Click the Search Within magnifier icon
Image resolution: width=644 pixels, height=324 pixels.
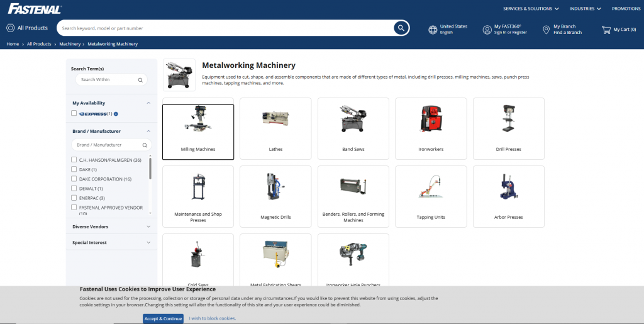coord(140,80)
